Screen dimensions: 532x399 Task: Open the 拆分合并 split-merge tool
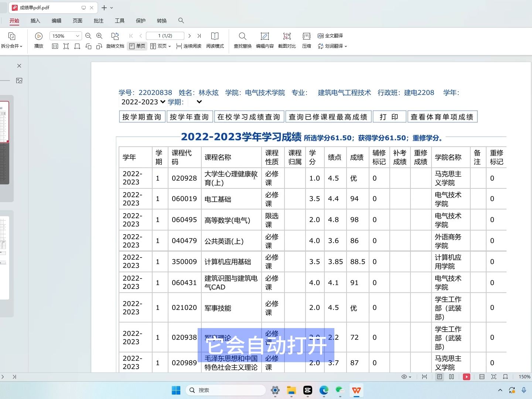point(11,40)
